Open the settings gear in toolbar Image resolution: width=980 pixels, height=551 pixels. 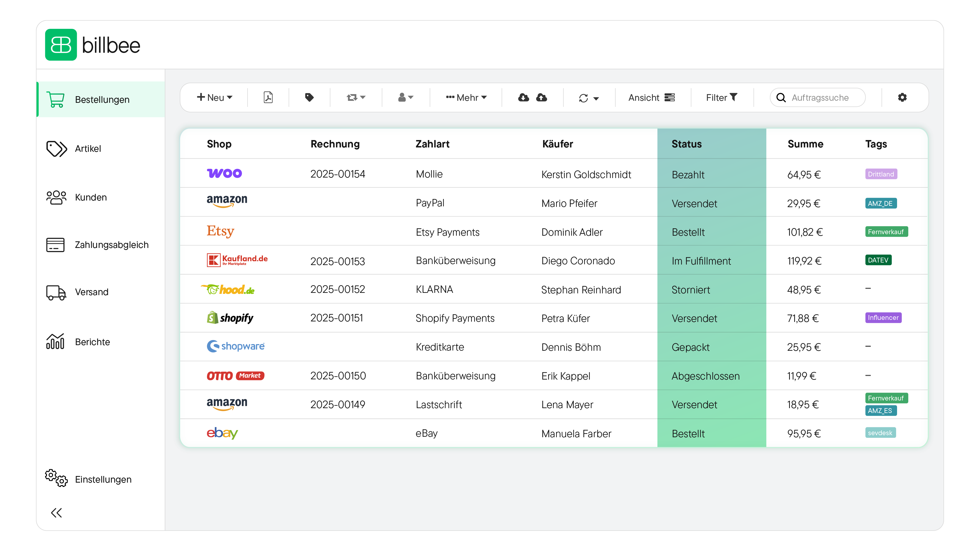coord(902,97)
